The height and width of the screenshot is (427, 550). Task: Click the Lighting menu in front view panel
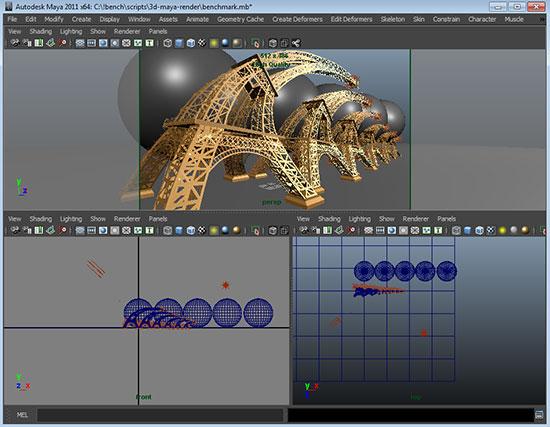(71, 219)
